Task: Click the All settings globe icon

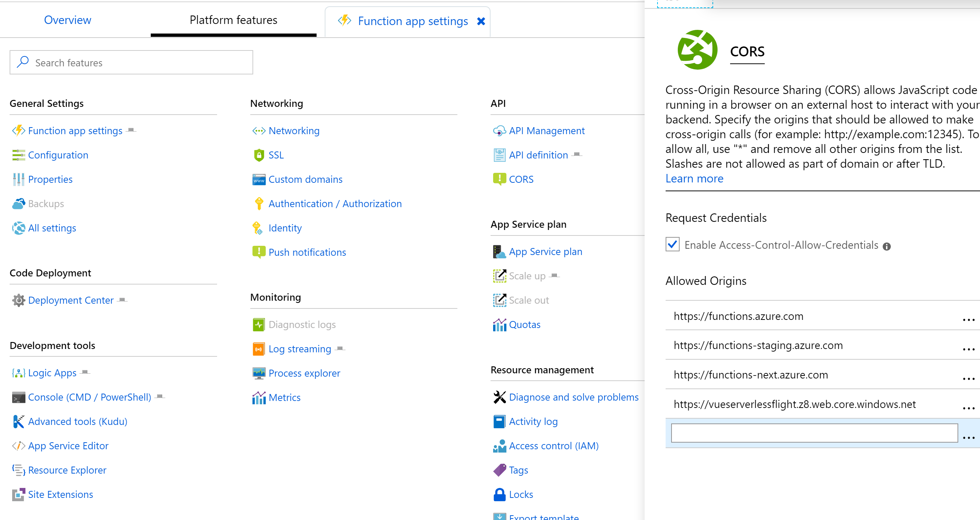Action: [x=18, y=228]
